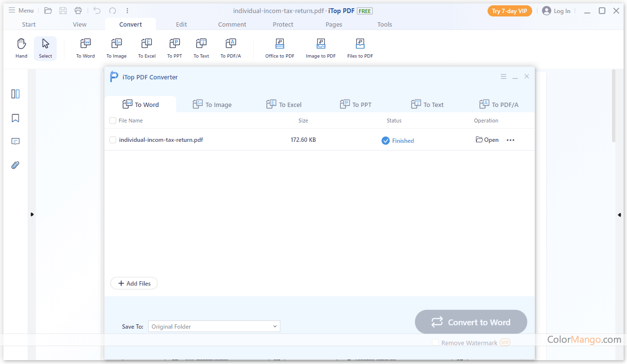
Task: Open the three-dot more options for file
Action: pyautogui.click(x=510, y=140)
